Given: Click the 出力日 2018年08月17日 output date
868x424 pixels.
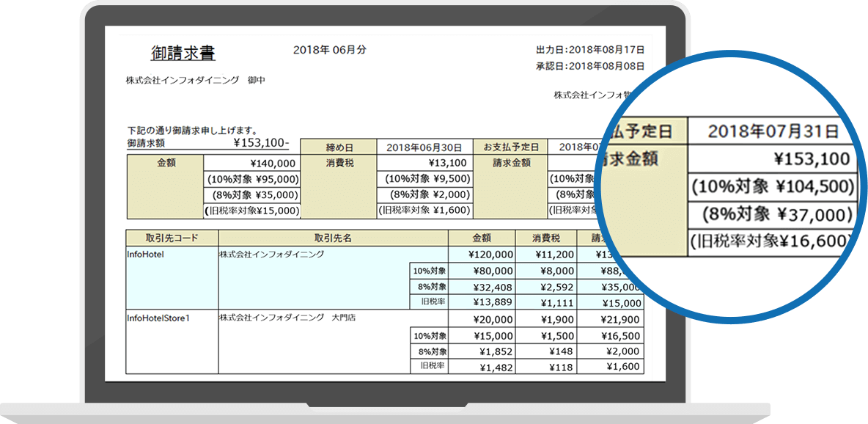Looking at the screenshot, I should [590, 50].
